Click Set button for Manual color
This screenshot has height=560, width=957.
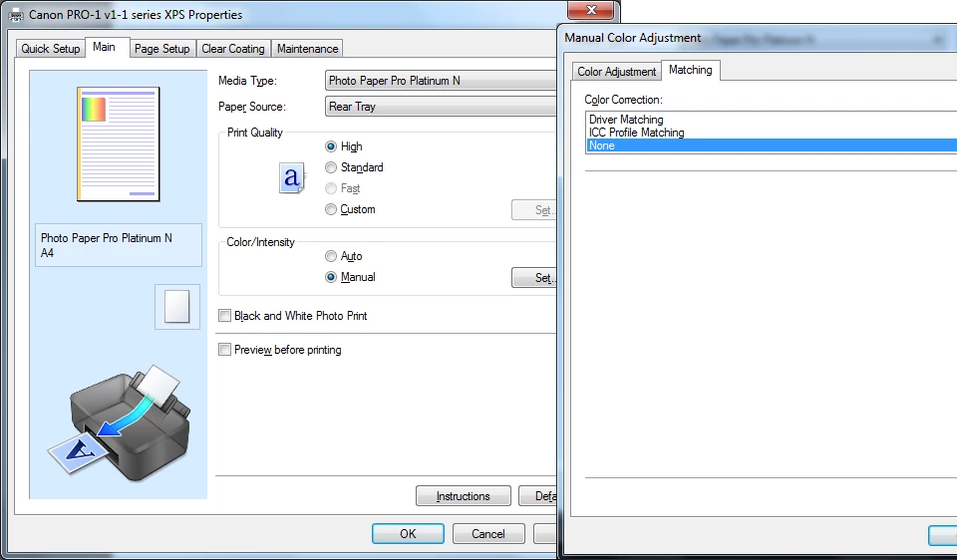tap(534, 278)
